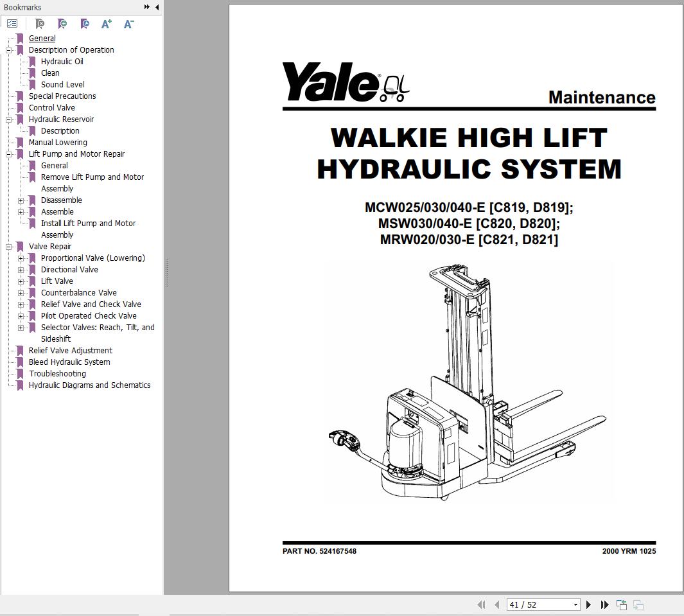
Task: Select the Assemble bookmark text
Action: (57, 211)
